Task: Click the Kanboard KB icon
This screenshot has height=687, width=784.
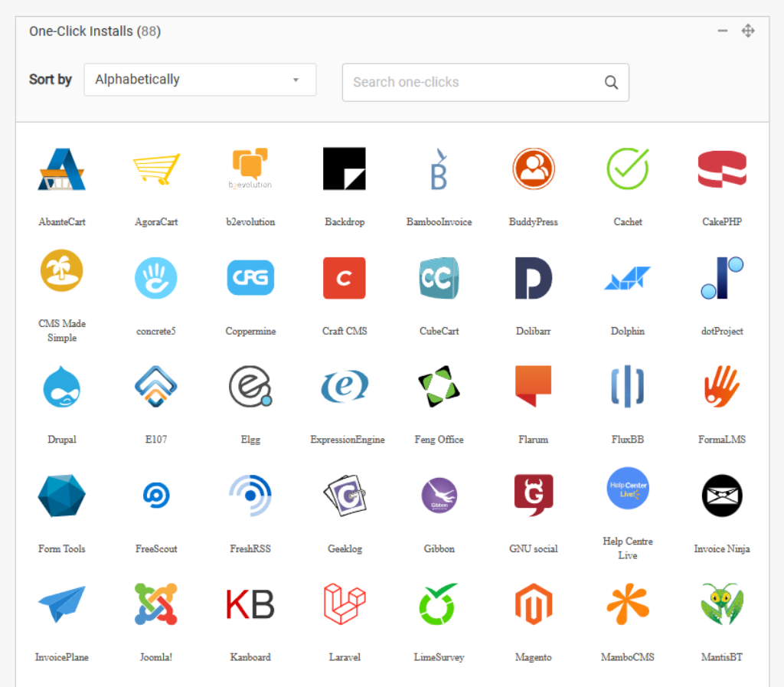Action: pos(250,604)
